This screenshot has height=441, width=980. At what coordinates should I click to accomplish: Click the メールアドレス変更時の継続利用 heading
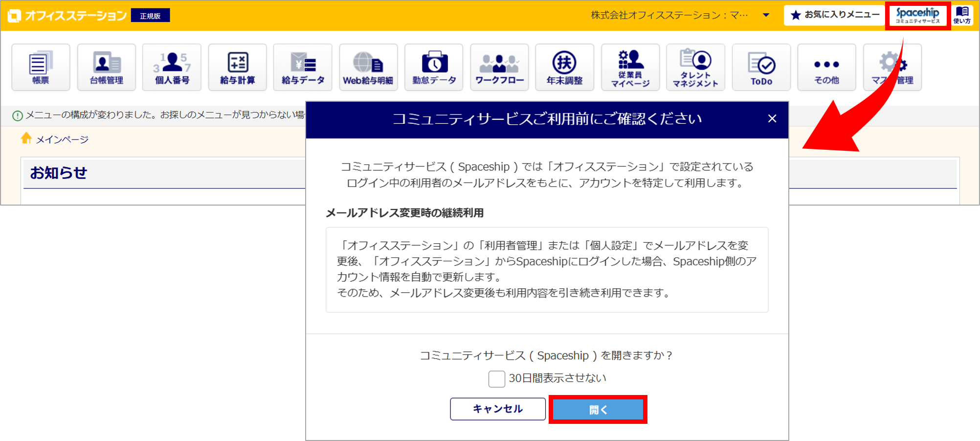(x=404, y=213)
